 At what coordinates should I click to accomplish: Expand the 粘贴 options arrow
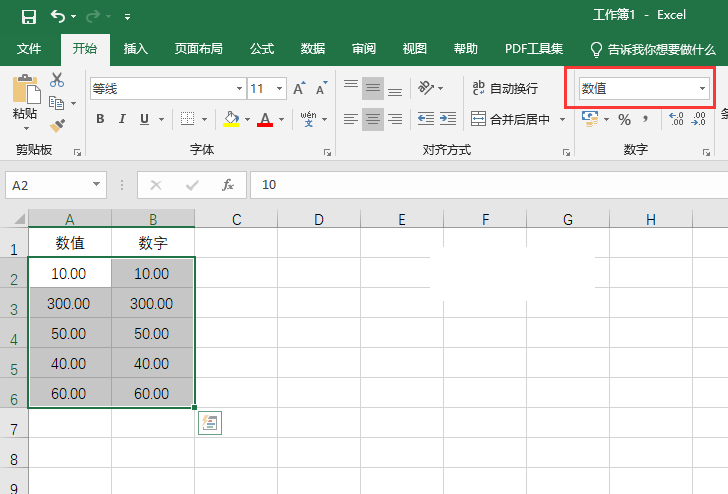coord(26,128)
